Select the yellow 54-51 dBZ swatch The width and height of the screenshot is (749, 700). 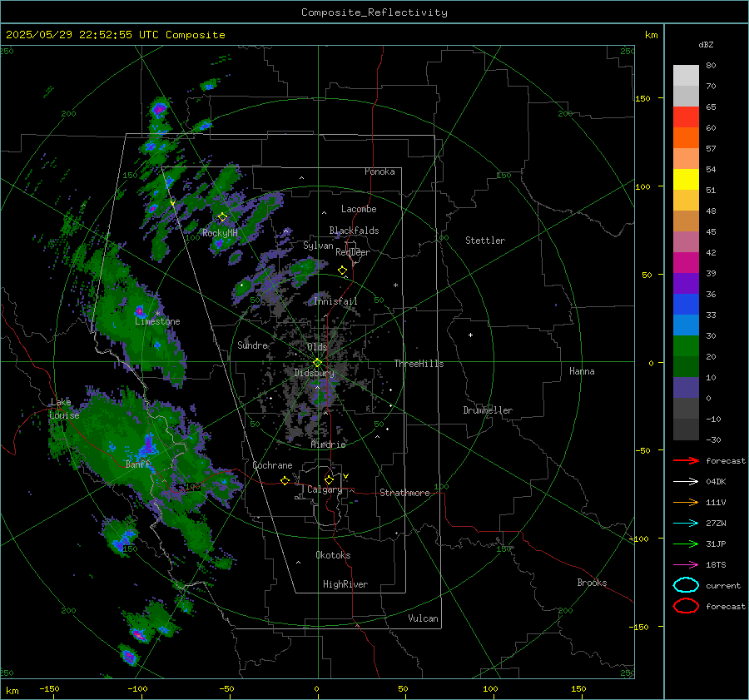(686, 180)
